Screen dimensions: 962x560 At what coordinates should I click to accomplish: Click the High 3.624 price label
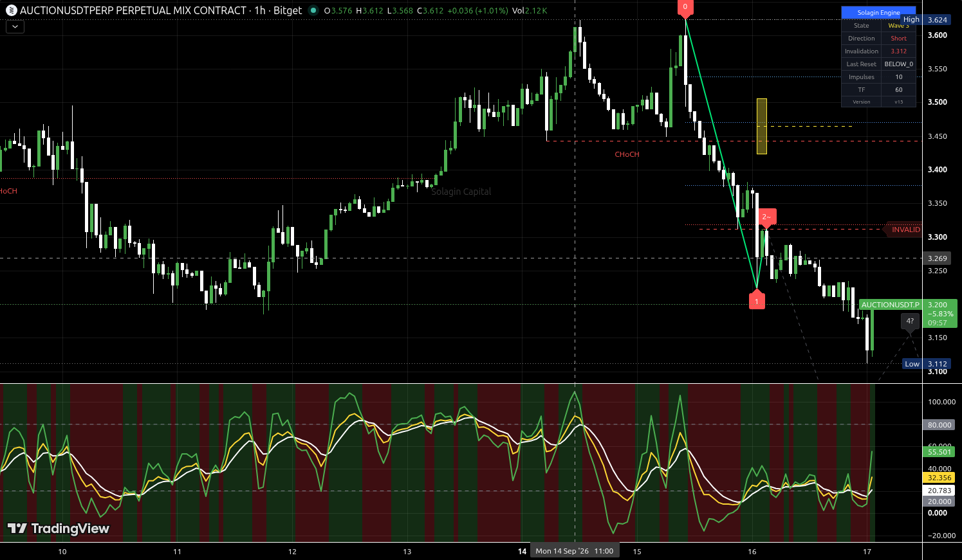pyautogui.click(x=927, y=20)
